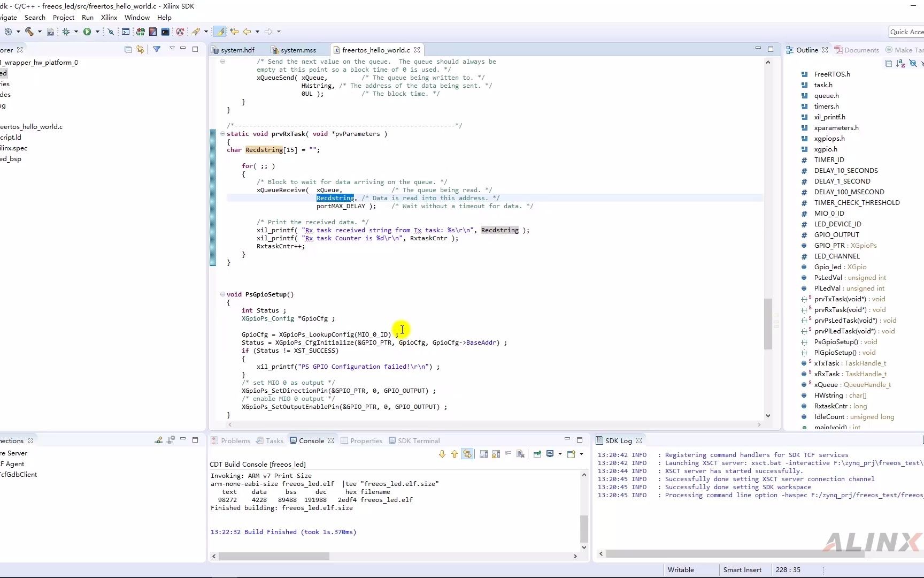This screenshot has width=924, height=578.
Task: Sort the Outline view alphabetically
Action: pos(900,63)
